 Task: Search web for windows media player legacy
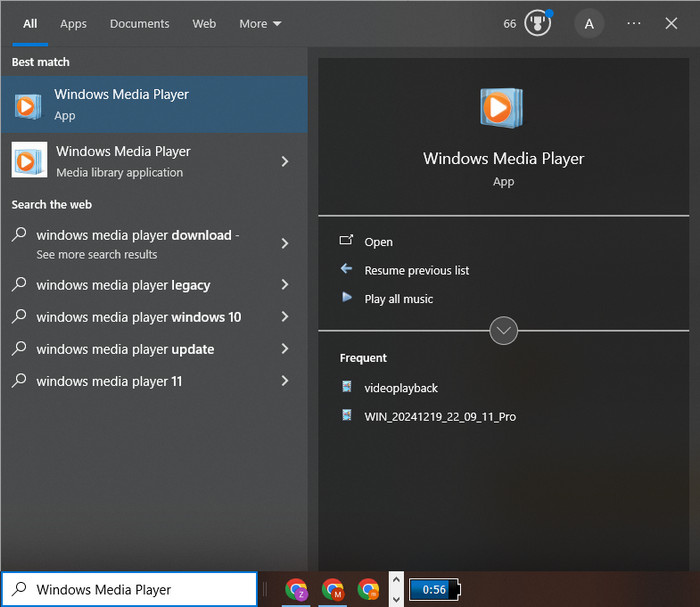click(123, 285)
